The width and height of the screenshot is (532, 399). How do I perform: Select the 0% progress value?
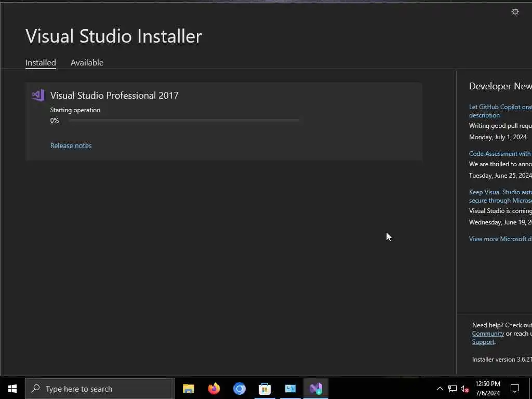click(55, 121)
